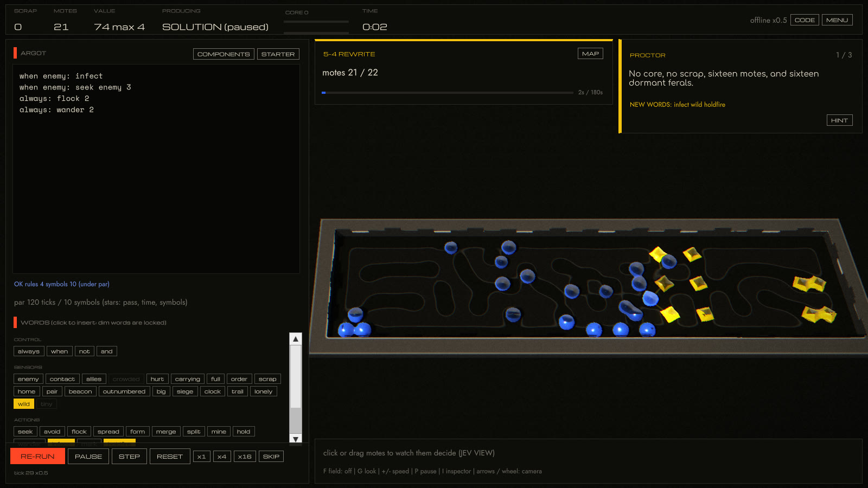Insert the 'when' control word
The height and width of the screenshot is (488, 868).
click(60, 351)
